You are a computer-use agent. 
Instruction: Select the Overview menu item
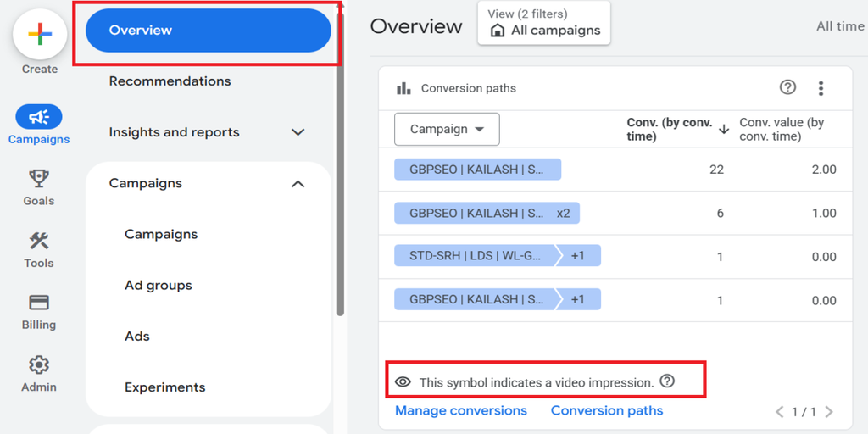[209, 31]
